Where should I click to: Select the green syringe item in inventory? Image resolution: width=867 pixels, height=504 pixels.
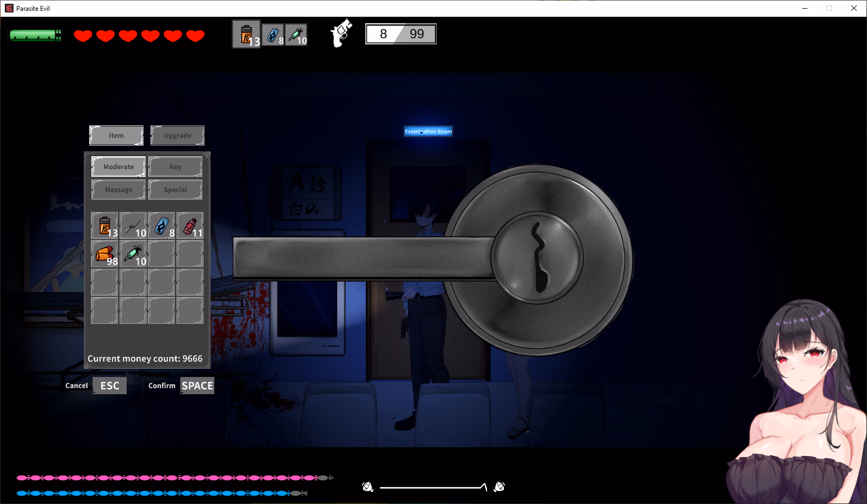pos(133,254)
